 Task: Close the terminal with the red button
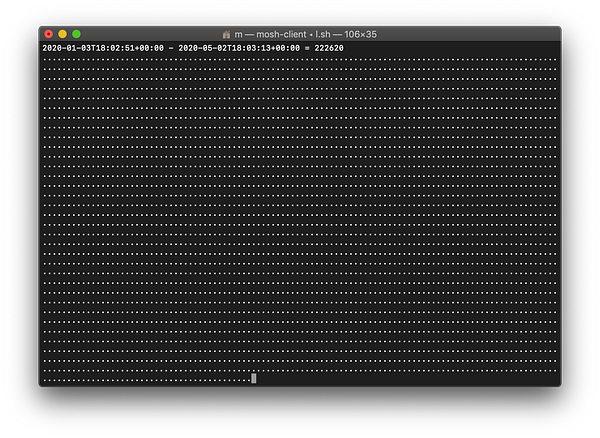click(49, 34)
